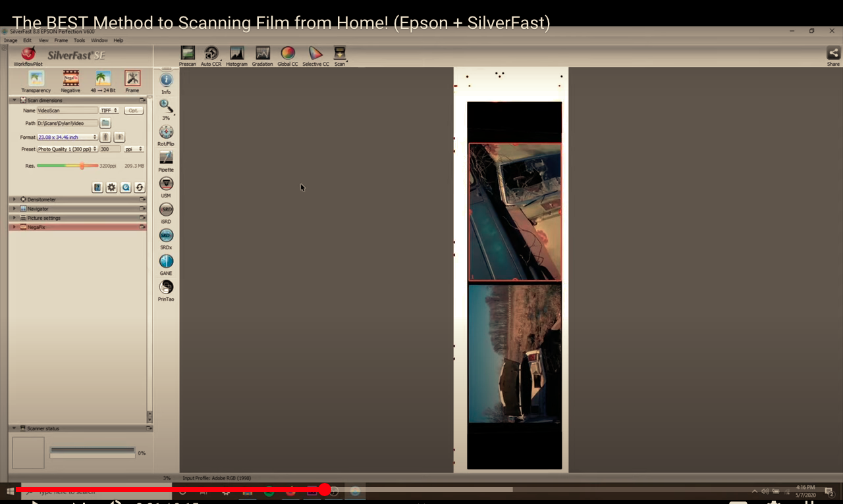
Task: Click the Opt. button next to TIFF
Action: pyautogui.click(x=134, y=111)
